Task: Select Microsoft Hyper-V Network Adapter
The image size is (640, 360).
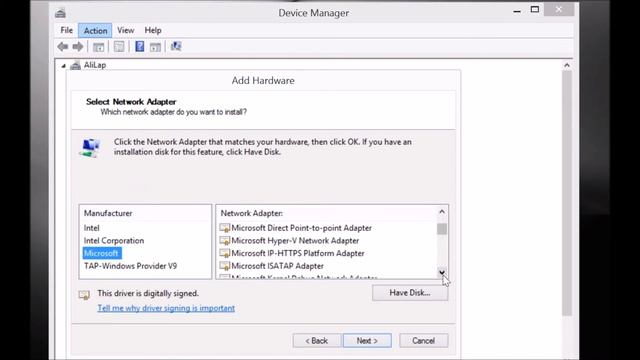Action: 295,241
